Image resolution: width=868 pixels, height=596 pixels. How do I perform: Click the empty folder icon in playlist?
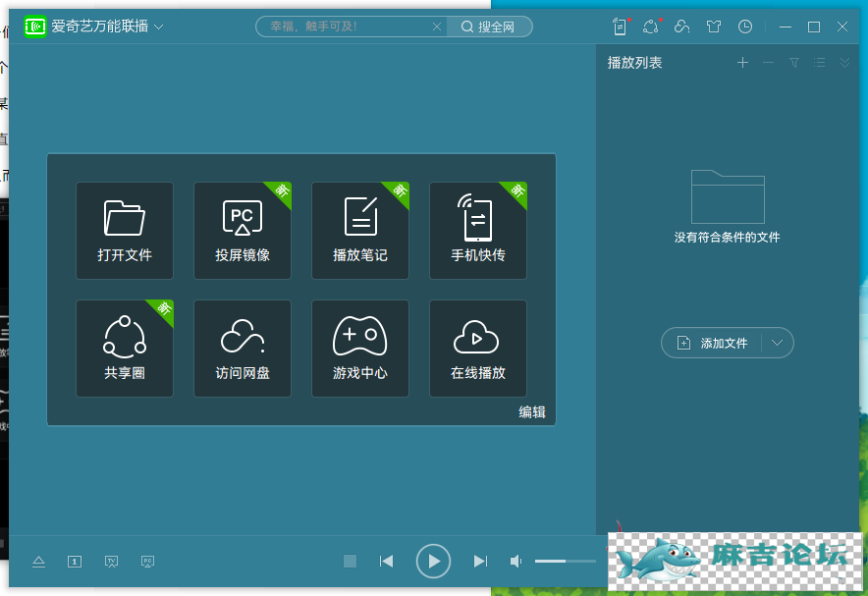pyautogui.click(x=728, y=197)
